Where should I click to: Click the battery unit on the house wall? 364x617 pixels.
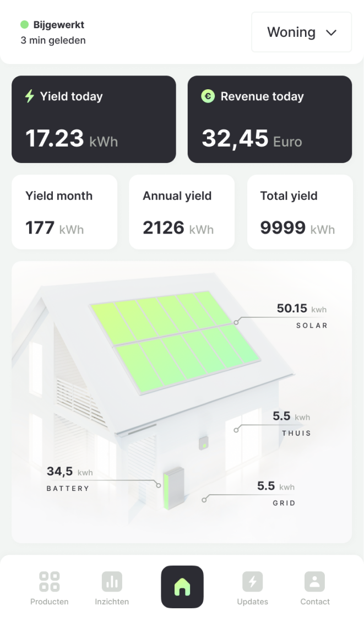coord(173,488)
